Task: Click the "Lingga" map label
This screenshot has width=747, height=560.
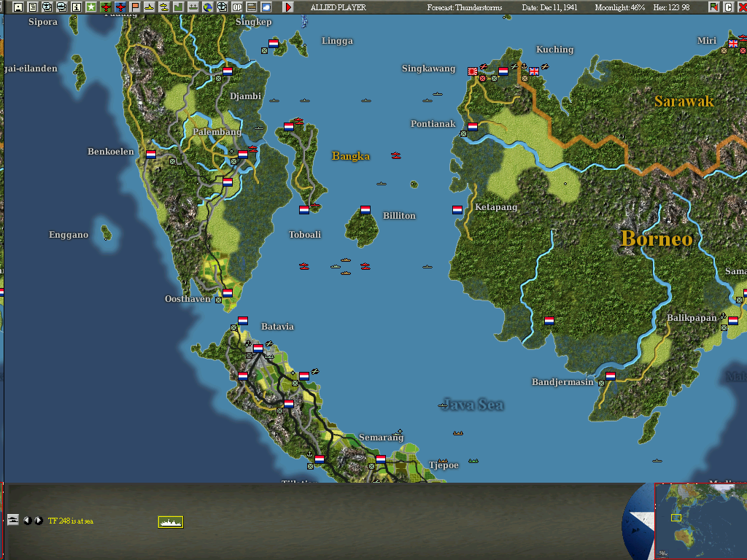Action: pyautogui.click(x=337, y=41)
